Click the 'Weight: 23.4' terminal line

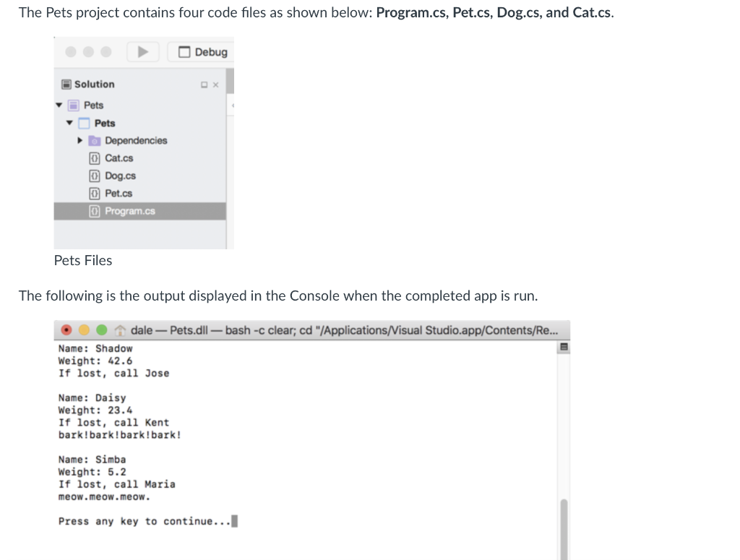95,410
